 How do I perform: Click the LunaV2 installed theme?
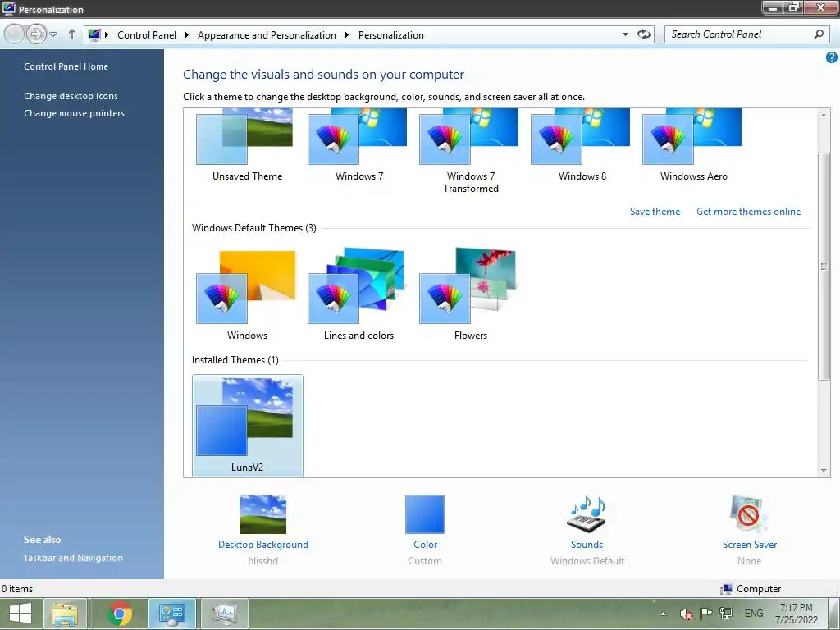(248, 426)
